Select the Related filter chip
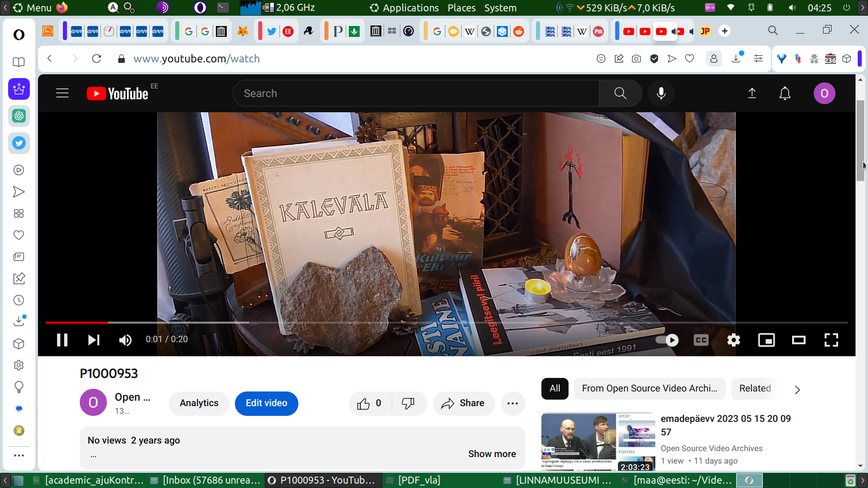 pos(755,388)
